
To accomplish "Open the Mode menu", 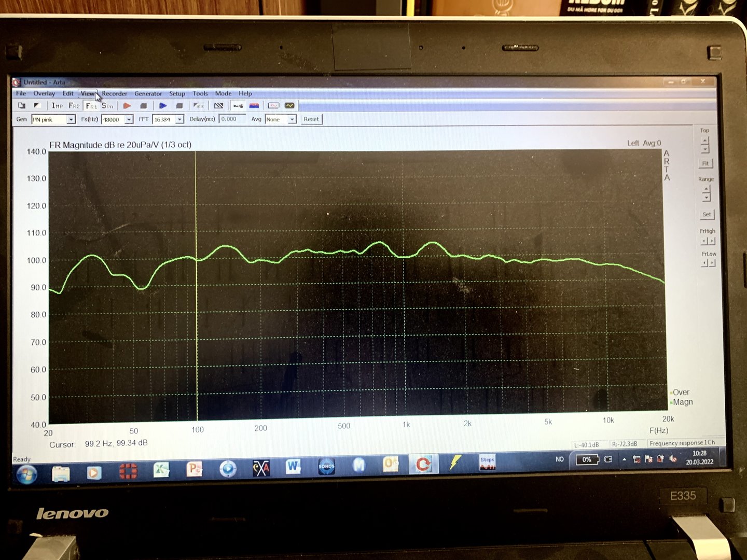I will point(223,94).
